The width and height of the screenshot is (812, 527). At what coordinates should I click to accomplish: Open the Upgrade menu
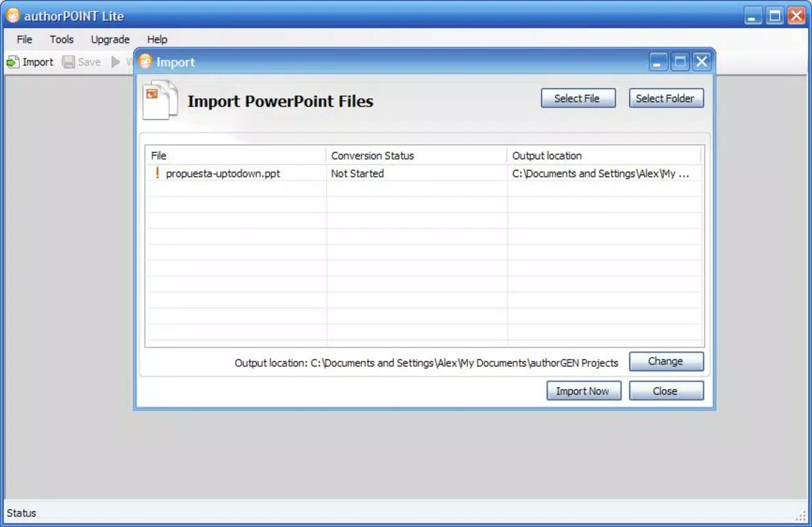110,40
